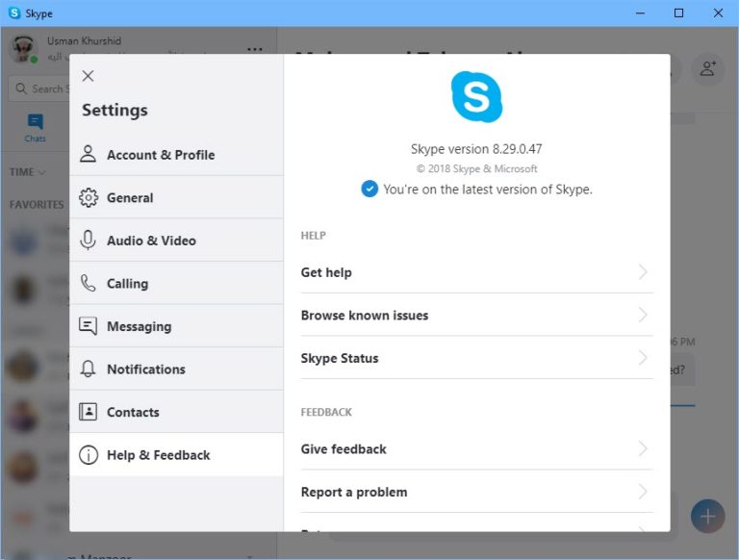Open General settings
Image resolution: width=739 pixels, height=560 pixels.
[177, 197]
